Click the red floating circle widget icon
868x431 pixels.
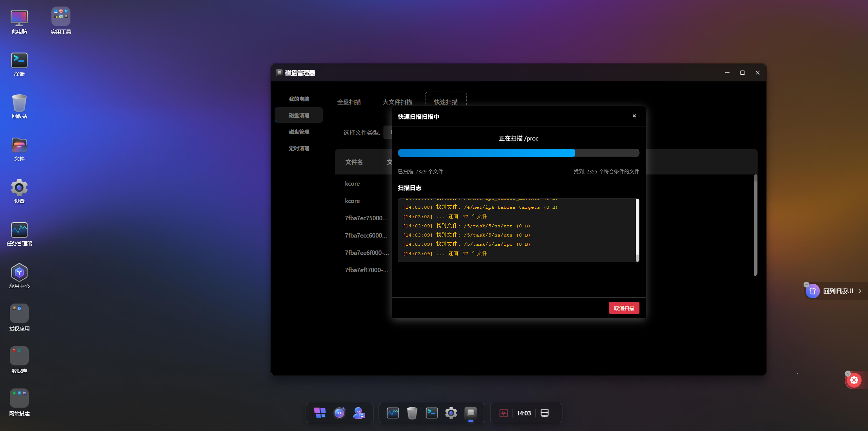click(x=854, y=380)
